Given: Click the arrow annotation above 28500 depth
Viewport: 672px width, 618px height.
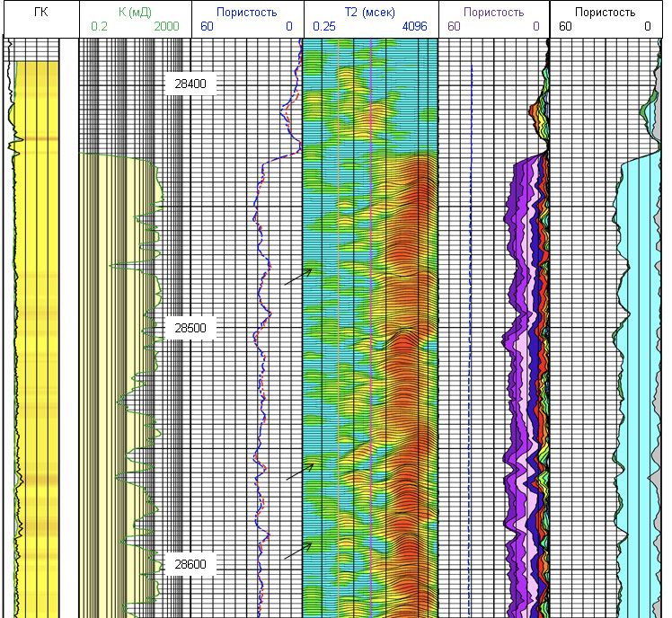Looking at the screenshot, I should [298, 277].
